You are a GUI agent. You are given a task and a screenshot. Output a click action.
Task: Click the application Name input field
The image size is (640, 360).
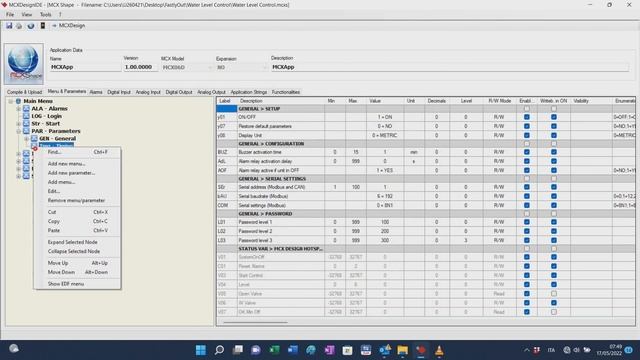click(85, 67)
